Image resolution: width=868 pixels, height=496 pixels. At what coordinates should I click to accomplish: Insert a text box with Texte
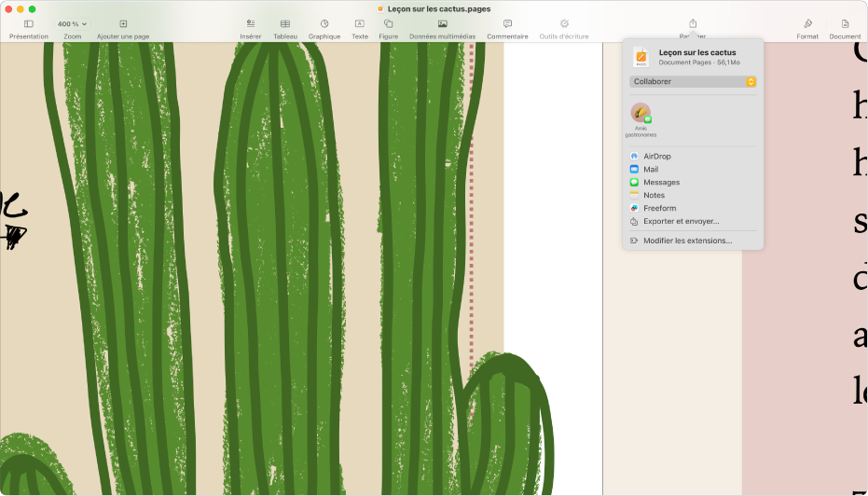pyautogui.click(x=359, y=28)
